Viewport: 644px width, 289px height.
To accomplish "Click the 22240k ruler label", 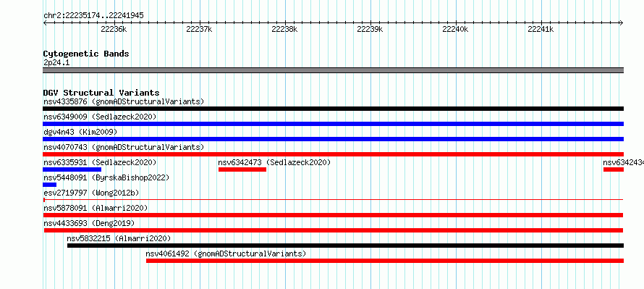I will pyautogui.click(x=455, y=29).
